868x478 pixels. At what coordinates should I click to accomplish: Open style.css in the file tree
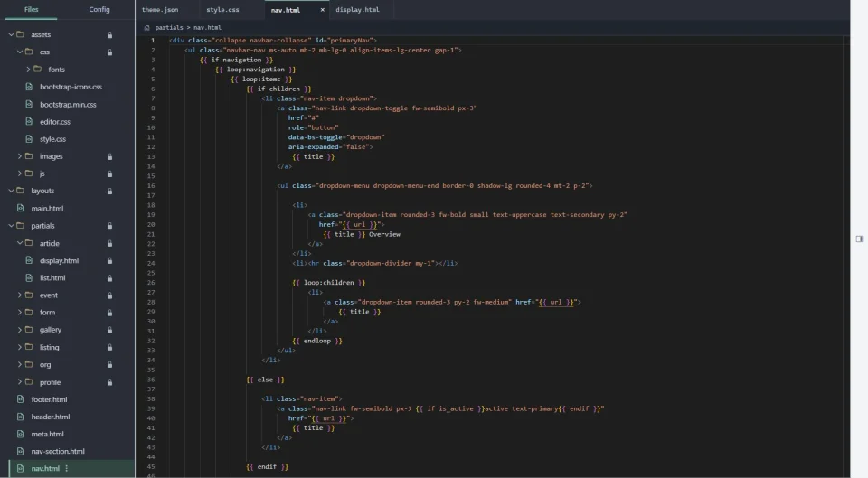tap(52, 139)
